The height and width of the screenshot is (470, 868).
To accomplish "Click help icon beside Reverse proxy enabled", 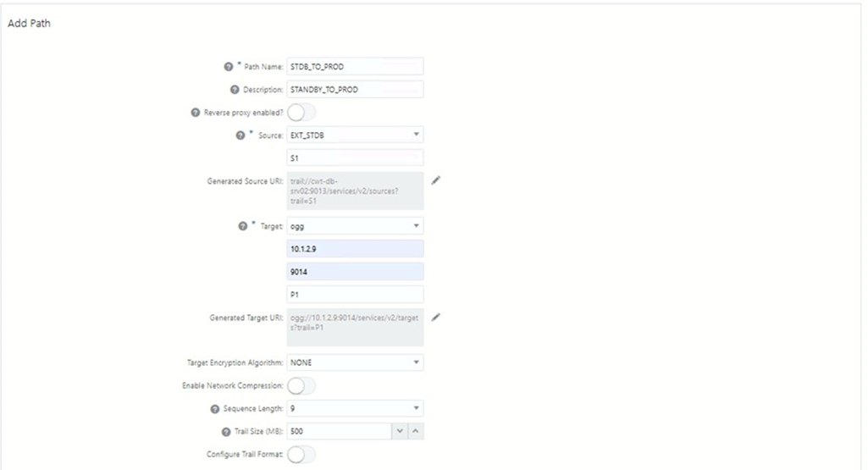I will [x=195, y=113].
